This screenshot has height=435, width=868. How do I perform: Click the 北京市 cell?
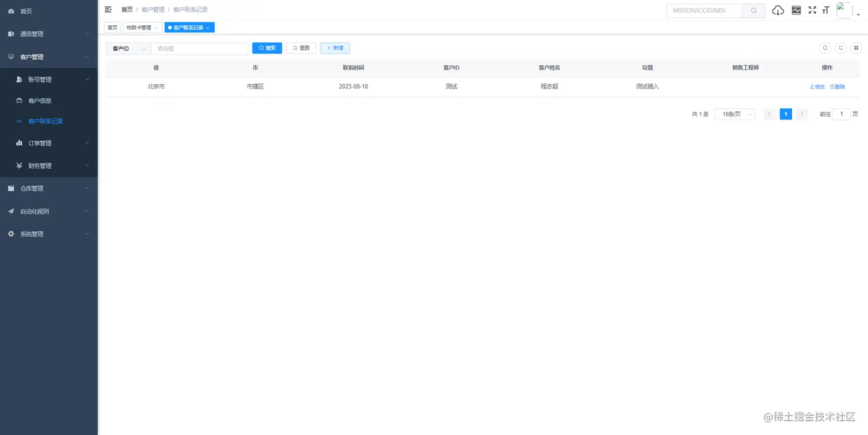pos(156,87)
